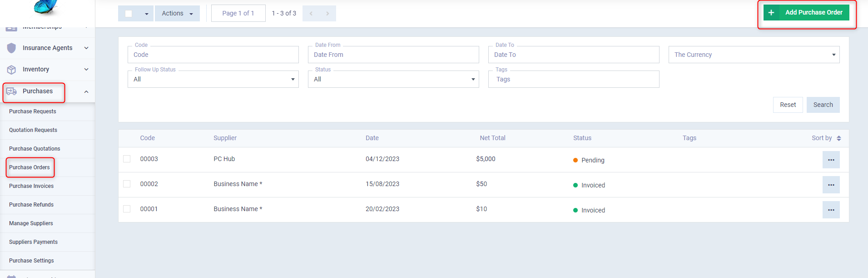The image size is (868, 278).
Task: Click the Inventory box icon
Action: click(x=11, y=70)
